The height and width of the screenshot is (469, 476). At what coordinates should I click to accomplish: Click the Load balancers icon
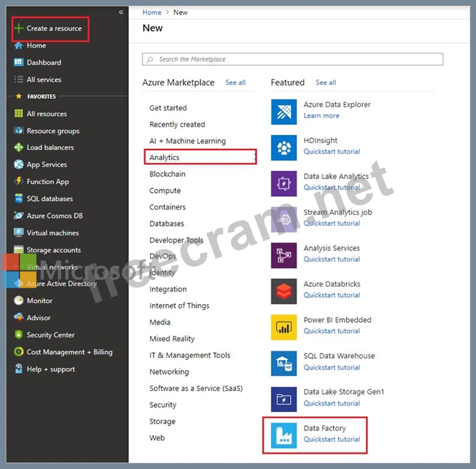[x=18, y=147]
